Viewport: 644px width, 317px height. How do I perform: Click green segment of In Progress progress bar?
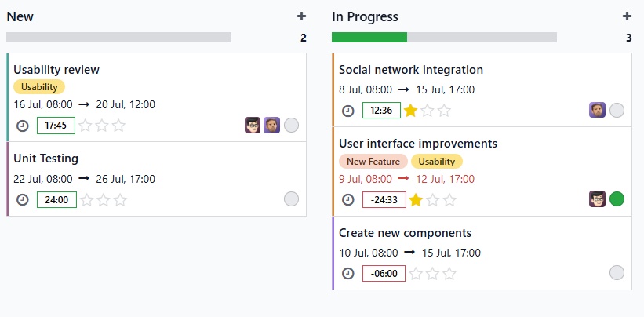point(369,38)
